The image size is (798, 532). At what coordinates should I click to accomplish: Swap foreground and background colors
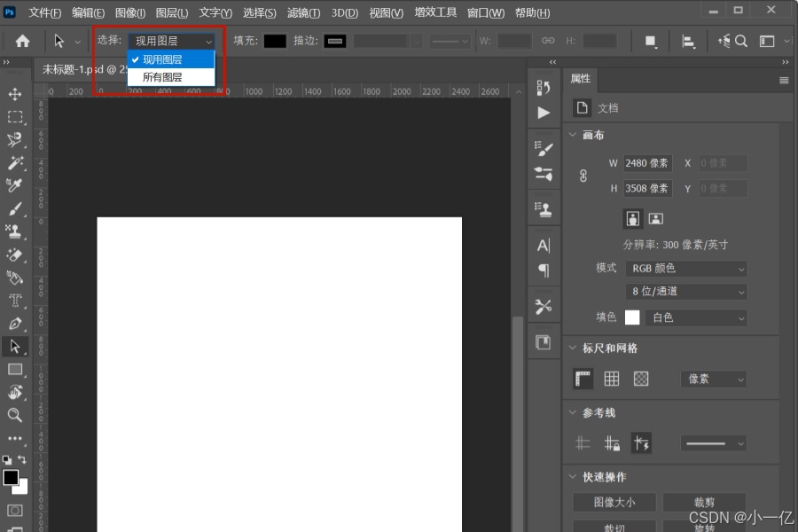click(x=22, y=459)
